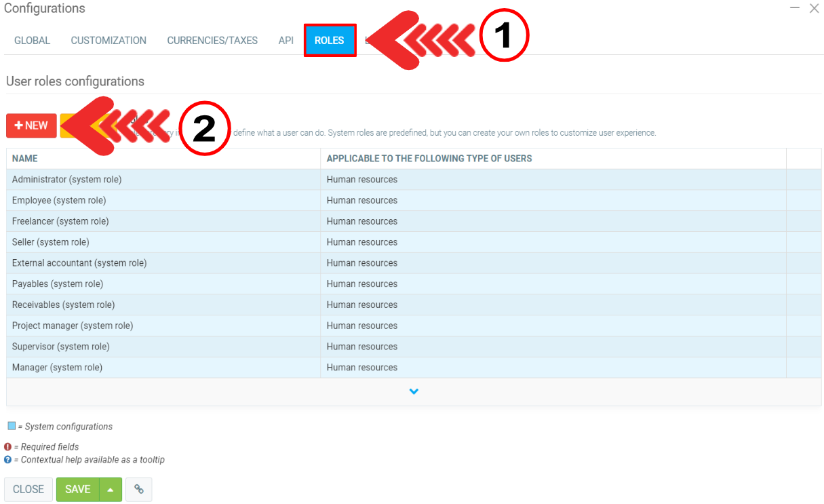Viewport: 824px width, 504px height.
Task: Expand more roles with the blue chevron
Action: [414, 391]
